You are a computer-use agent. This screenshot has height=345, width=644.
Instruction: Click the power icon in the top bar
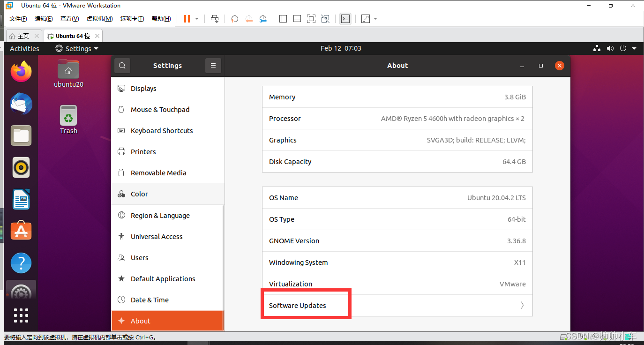point(623,48)
